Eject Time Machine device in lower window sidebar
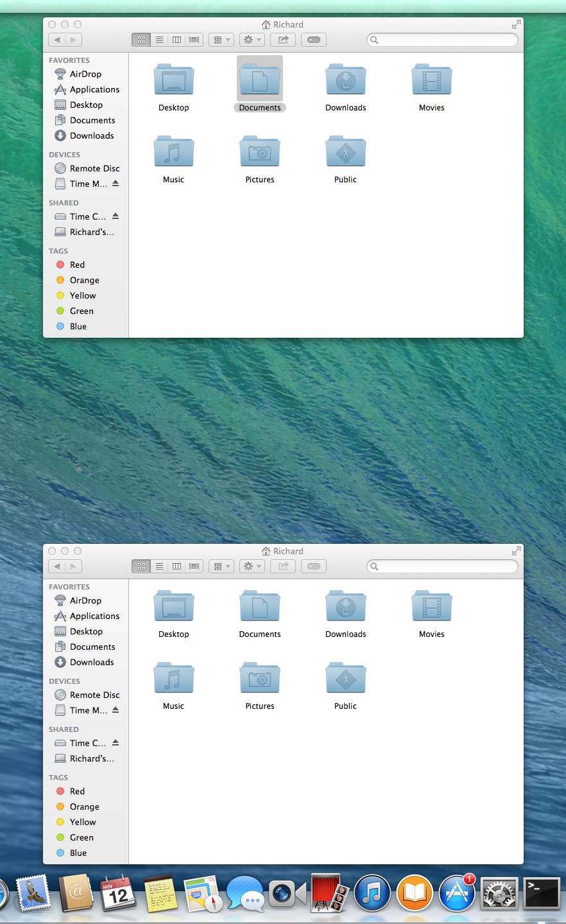Viewport: 566px width, 924px height. [x=116, y=710]
